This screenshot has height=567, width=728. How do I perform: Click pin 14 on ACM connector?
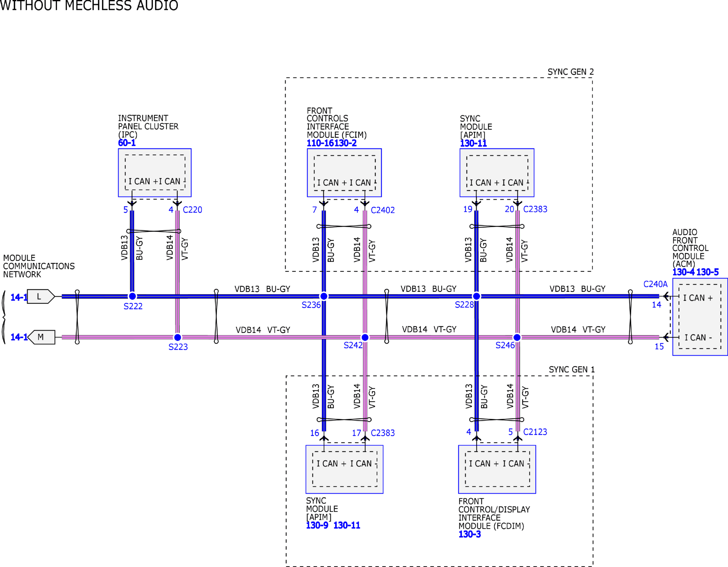point(656,305)
